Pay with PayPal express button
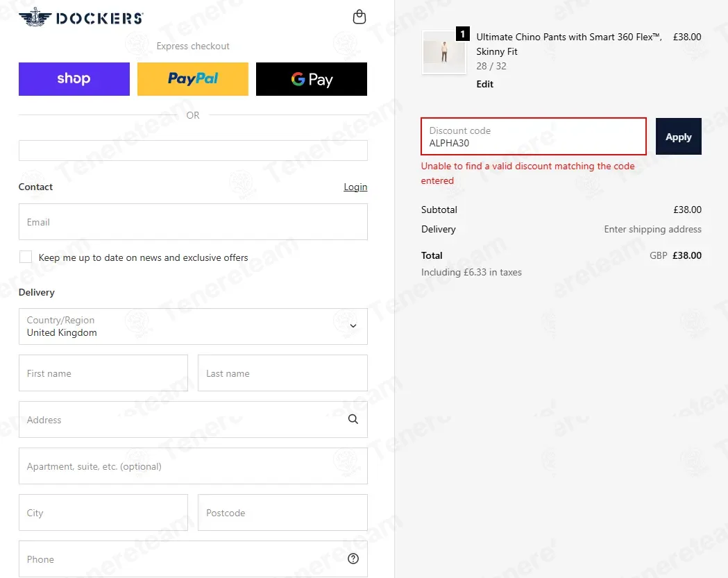728x578 pixels. (193, 79)
